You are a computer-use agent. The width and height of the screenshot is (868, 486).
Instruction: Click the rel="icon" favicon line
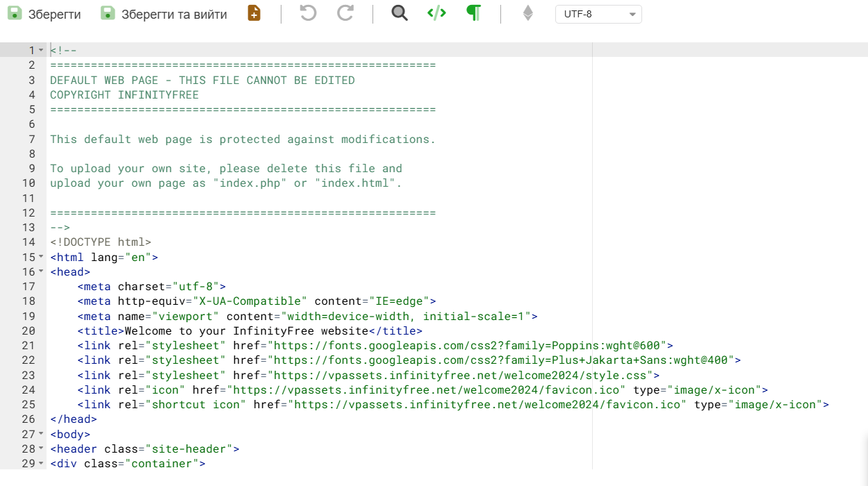coord(423,390)
